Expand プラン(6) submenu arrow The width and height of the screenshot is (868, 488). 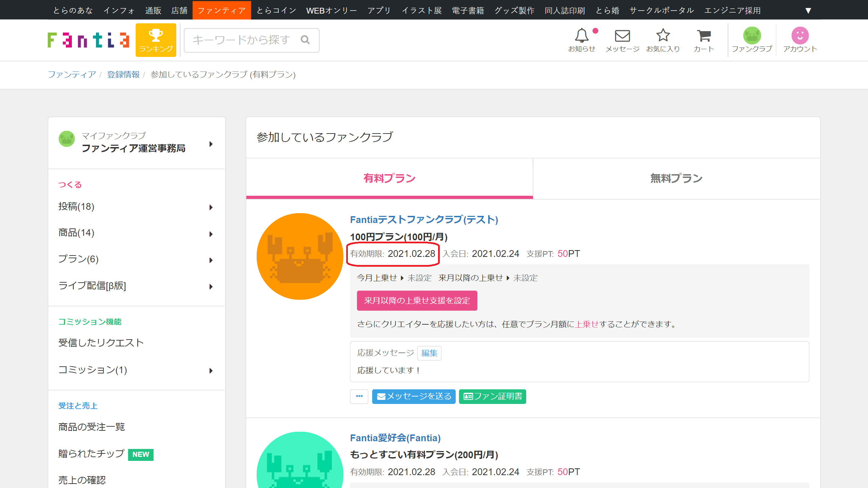pos(211,260)
